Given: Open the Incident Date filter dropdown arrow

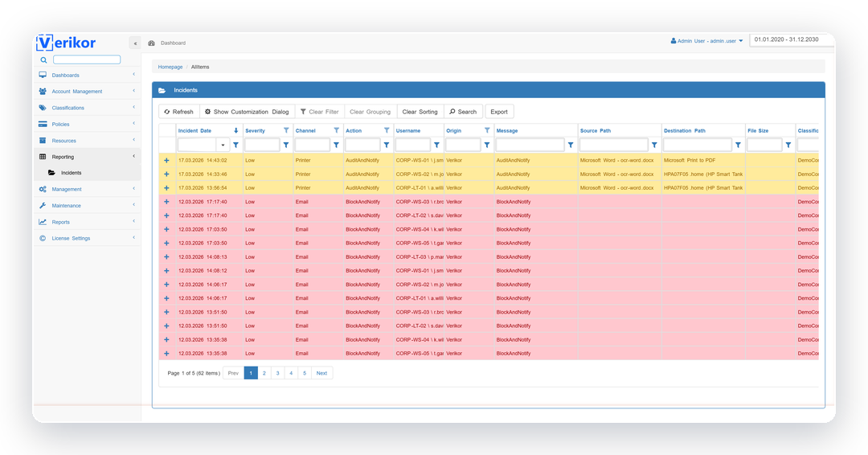Looking at the screenshot, I should [x=223, y=145].
